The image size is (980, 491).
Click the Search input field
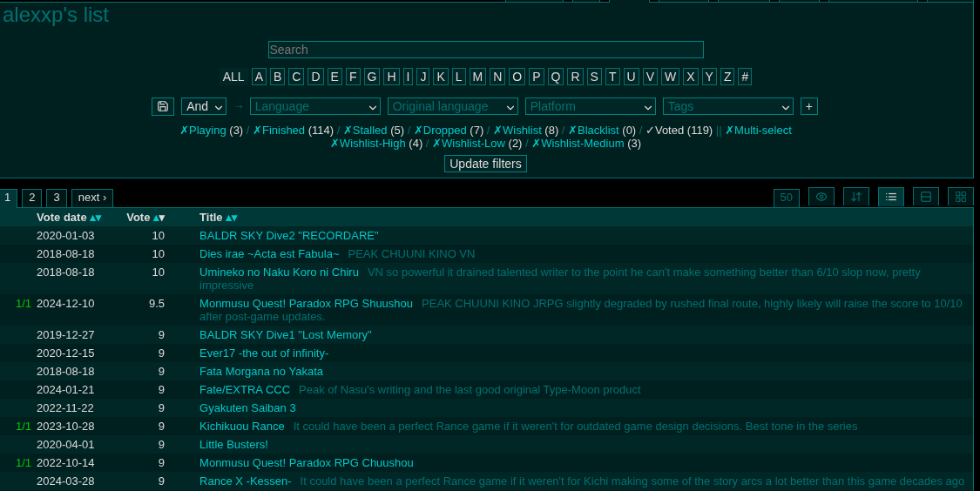click(485, 50)
